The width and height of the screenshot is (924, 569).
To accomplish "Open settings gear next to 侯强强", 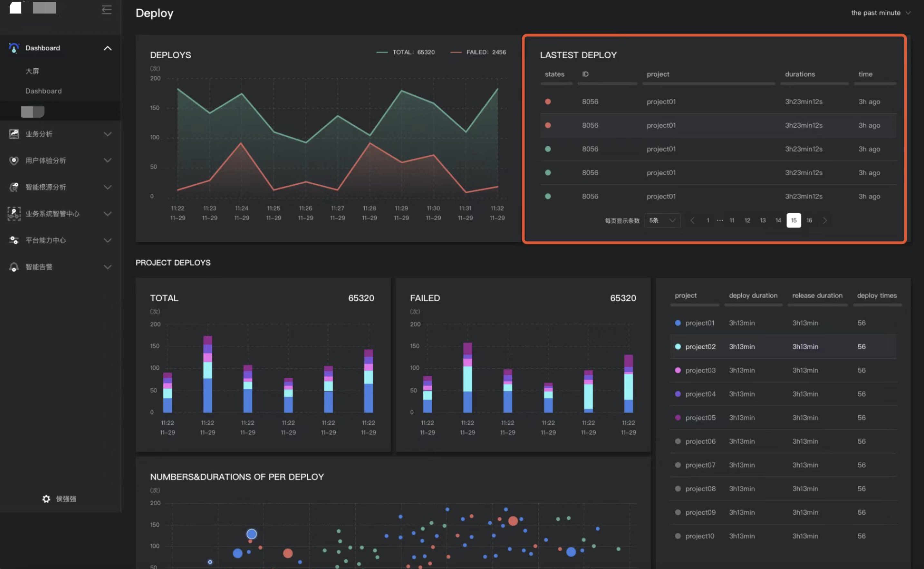I will point(46,499).
